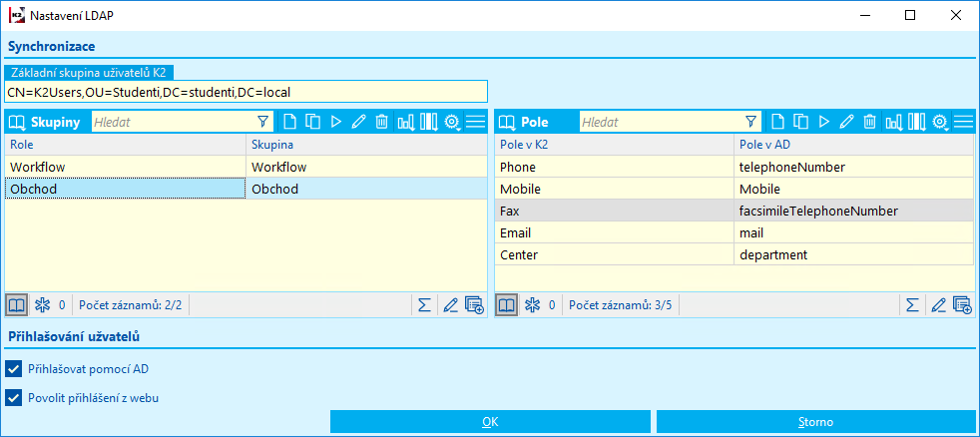Click the Copy record icon in Pole toolbar
The height and width of the screenshot is (437, 980).
point(800,122)
